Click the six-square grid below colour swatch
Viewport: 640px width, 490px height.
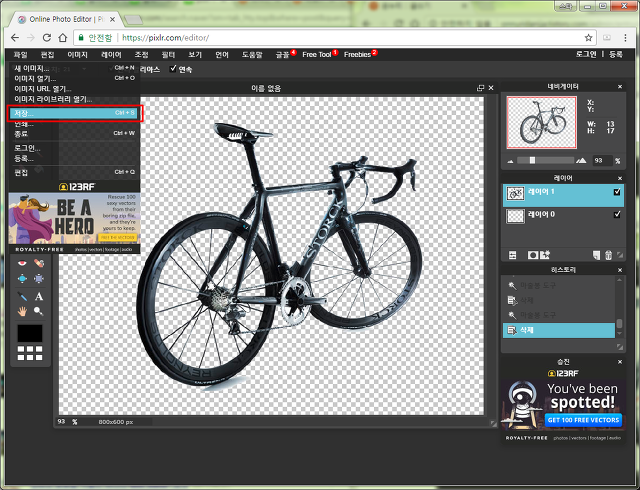[x=30, y=353]
